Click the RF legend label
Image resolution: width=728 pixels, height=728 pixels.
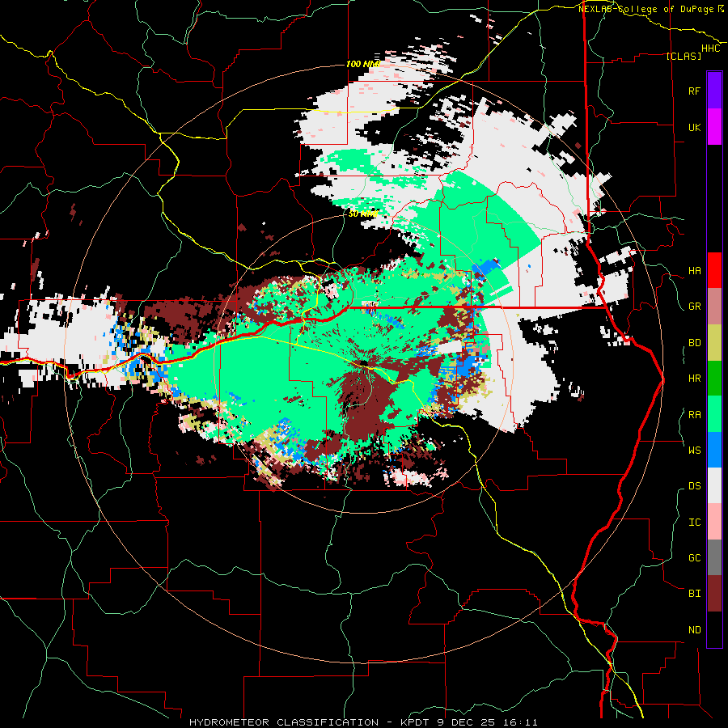pos(694,91)
